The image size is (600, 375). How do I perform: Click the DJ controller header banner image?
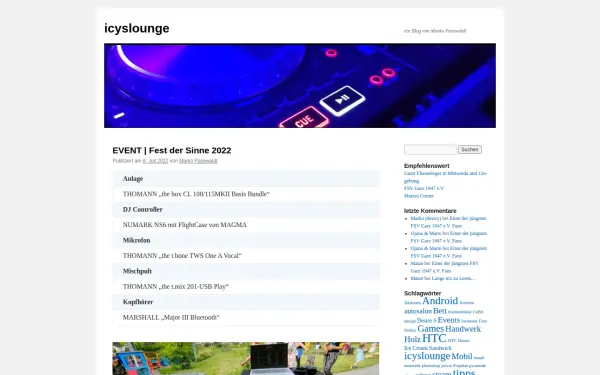pos(300,86)
